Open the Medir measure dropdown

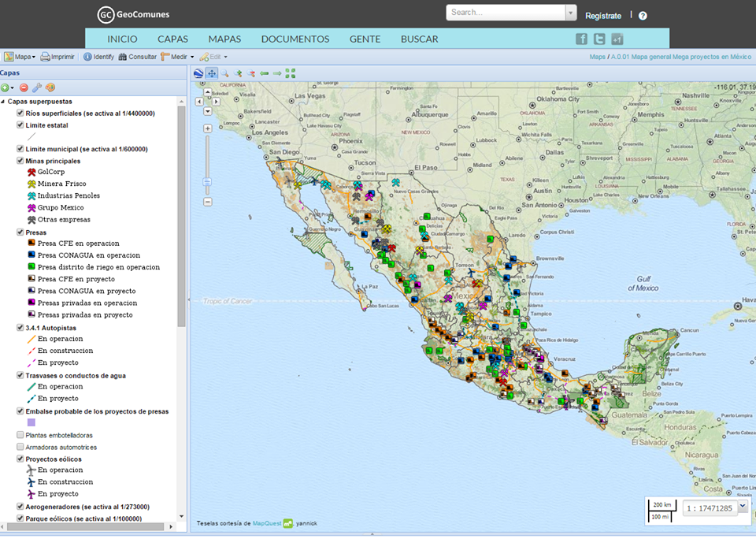[x=177, y=57]
